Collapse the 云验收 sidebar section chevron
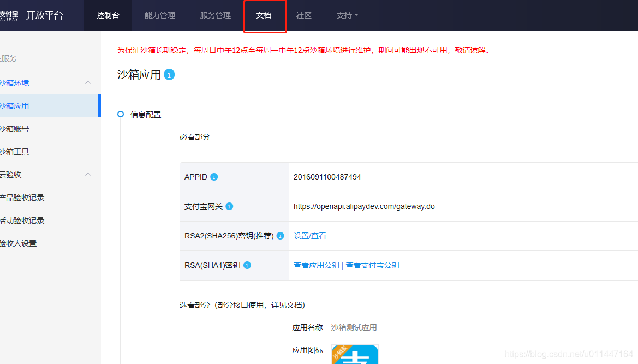 pyautogui.click(x=88, y=175)
